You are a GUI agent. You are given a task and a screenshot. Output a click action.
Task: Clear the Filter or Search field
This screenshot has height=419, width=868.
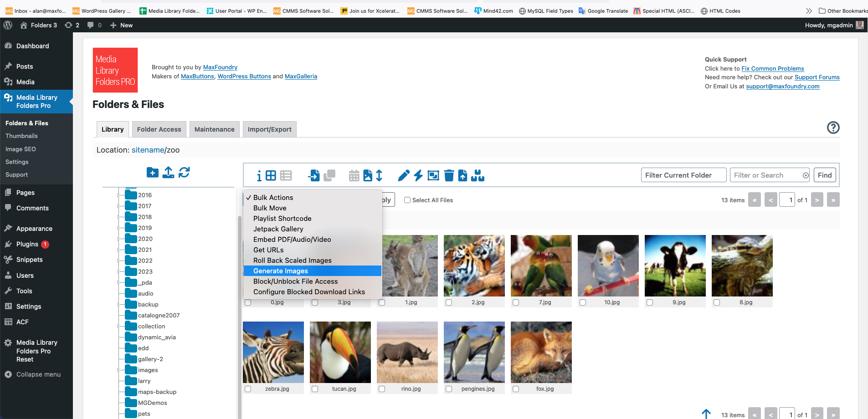pyautogui.click(x=806, y=175)
